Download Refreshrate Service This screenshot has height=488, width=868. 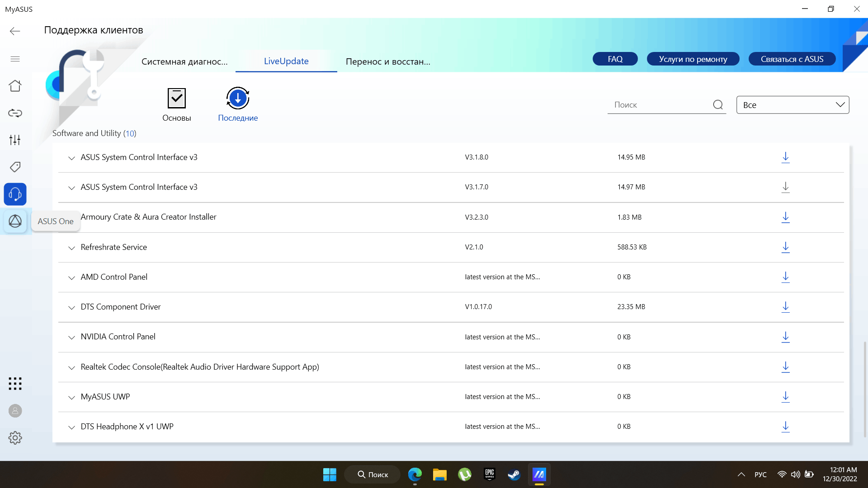(x=786, y=247)
